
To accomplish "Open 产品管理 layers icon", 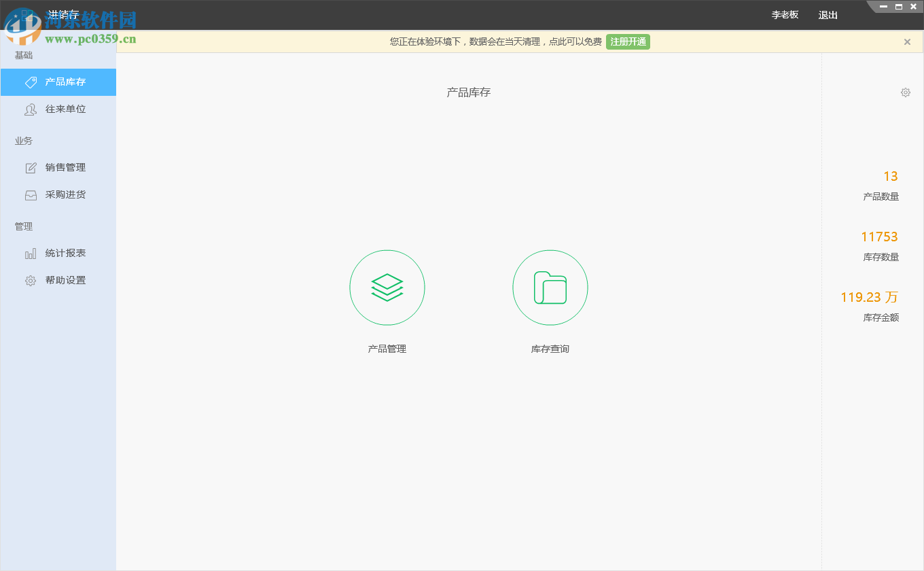I will click(x=387, y=288).
